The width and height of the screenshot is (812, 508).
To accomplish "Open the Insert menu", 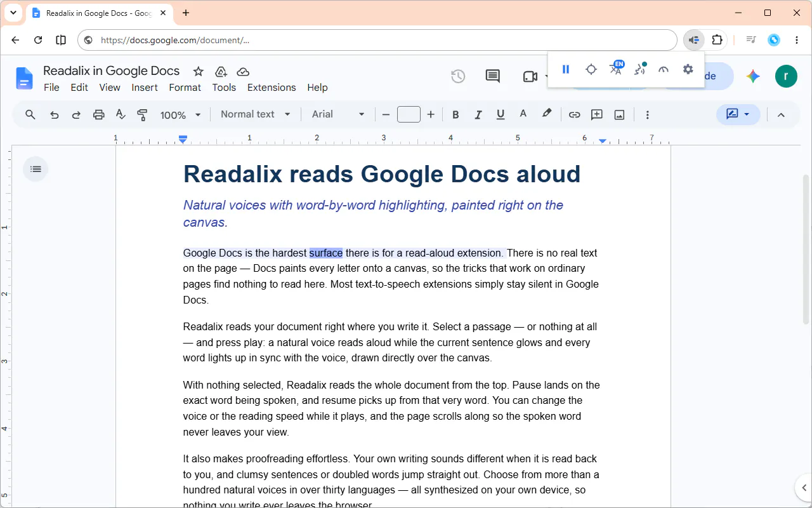I will pyautogui.click(x=145, y=88).
